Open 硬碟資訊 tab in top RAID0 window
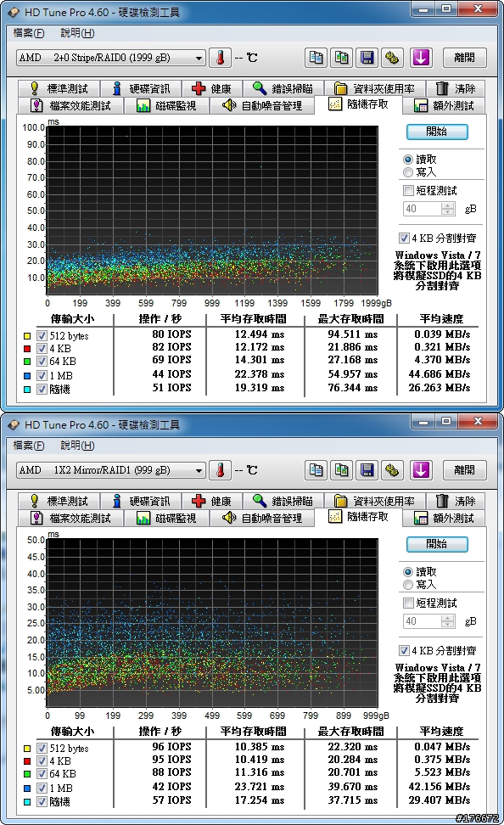This screenshot has height=825, width=504. coord(141,88)
